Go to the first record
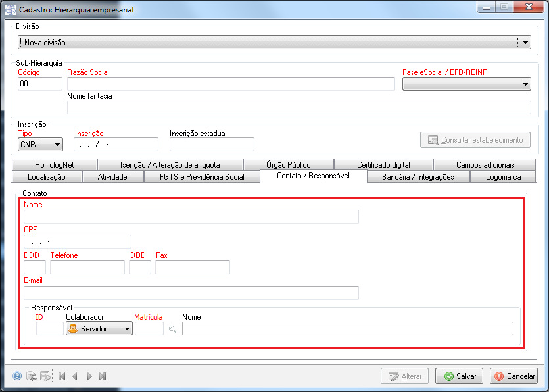This screenshot has width=549, height=392. 62,376
